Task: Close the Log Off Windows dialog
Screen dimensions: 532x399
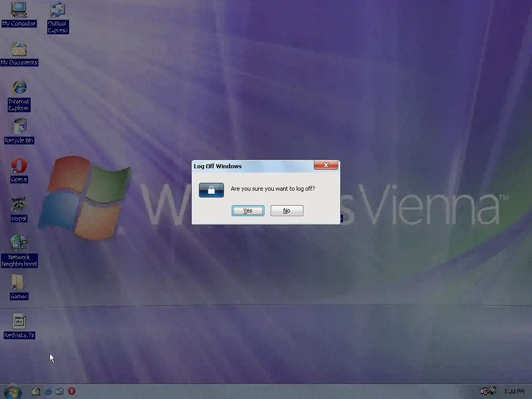Action: 326,165
